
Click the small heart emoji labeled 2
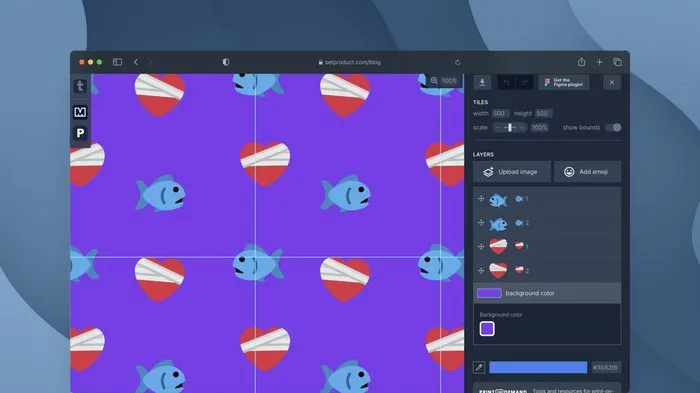(x=519, y=269)
